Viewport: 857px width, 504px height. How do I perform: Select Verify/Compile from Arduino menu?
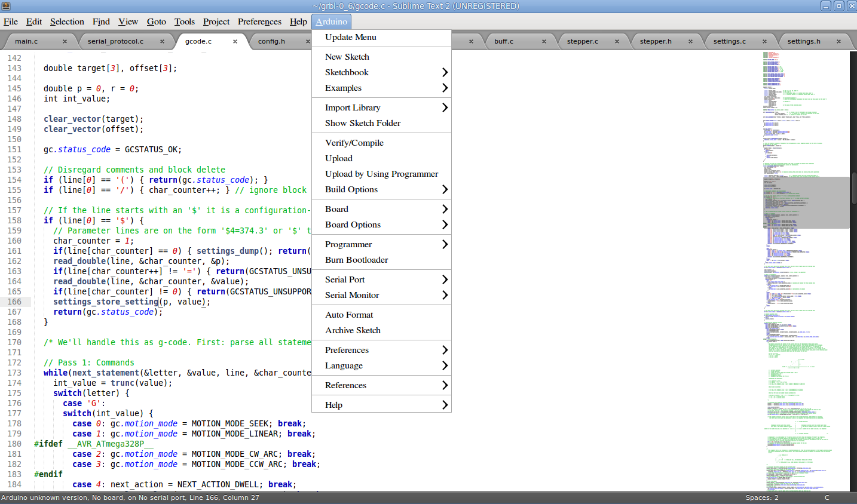pos(354,143)
